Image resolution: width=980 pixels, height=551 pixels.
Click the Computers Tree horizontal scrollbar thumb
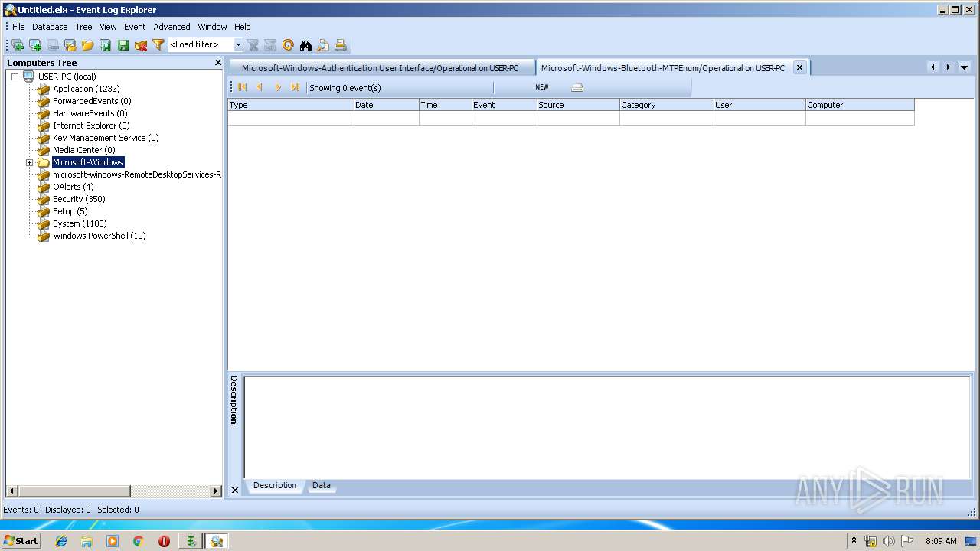tap(74, 491)
